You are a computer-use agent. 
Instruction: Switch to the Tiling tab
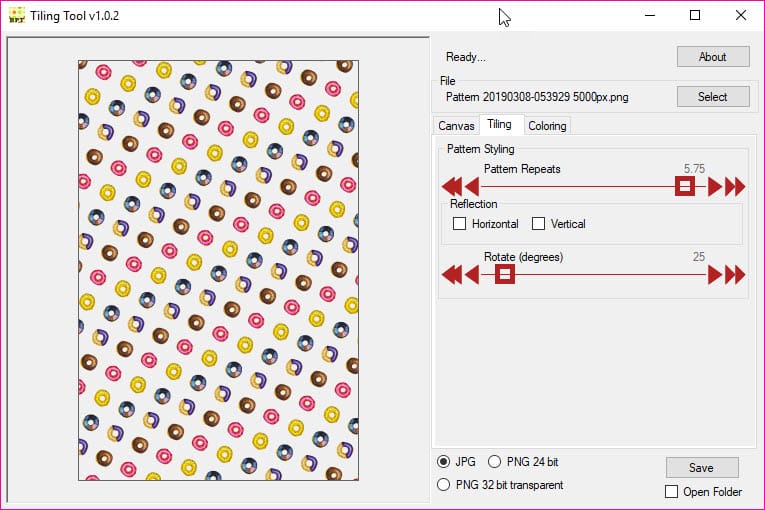click(499, 124)
